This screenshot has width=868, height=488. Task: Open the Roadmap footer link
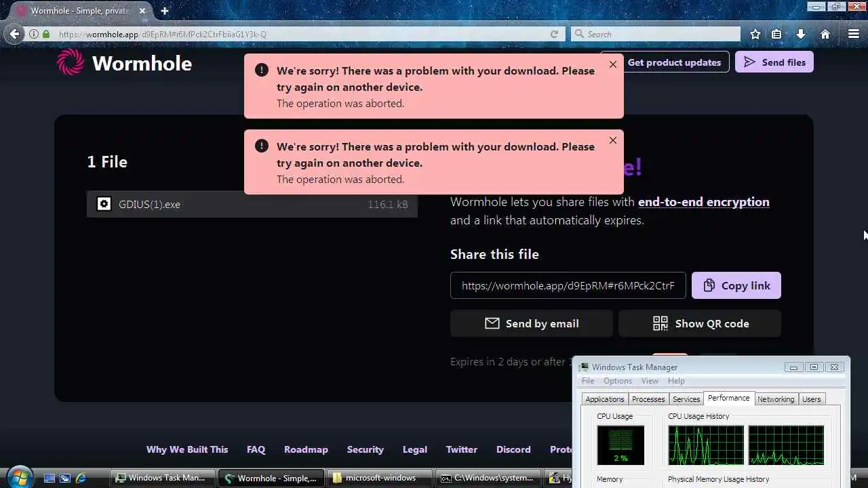[306, 449]
